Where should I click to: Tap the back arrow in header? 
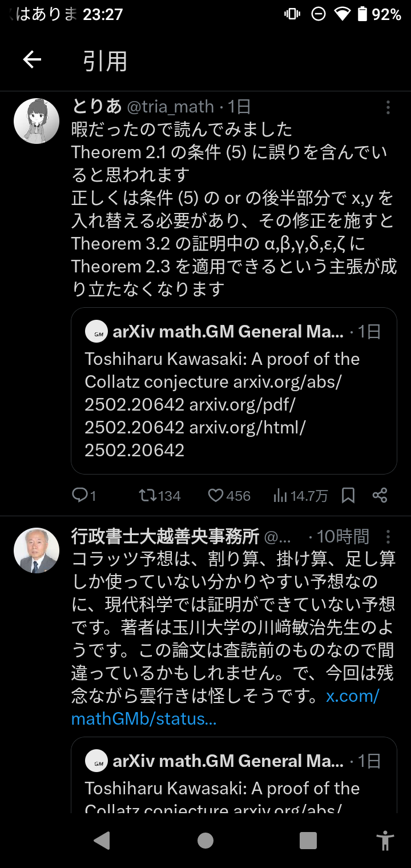pyautogui.click(x=32, y=60)
